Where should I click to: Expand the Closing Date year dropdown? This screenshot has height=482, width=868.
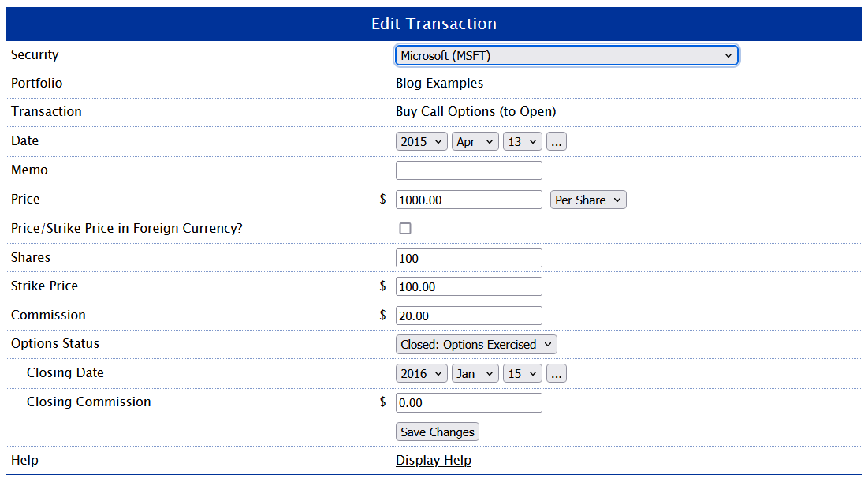tap(421, 374)
